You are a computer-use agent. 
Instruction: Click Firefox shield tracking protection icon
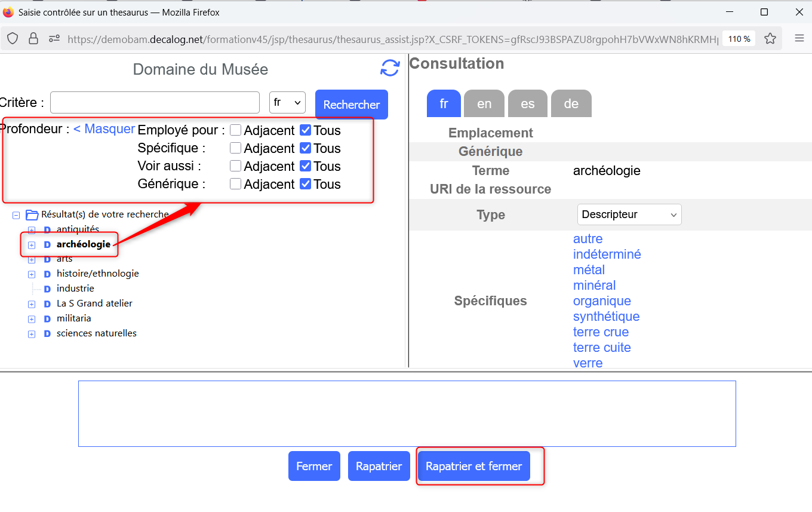tap(13, 39)
